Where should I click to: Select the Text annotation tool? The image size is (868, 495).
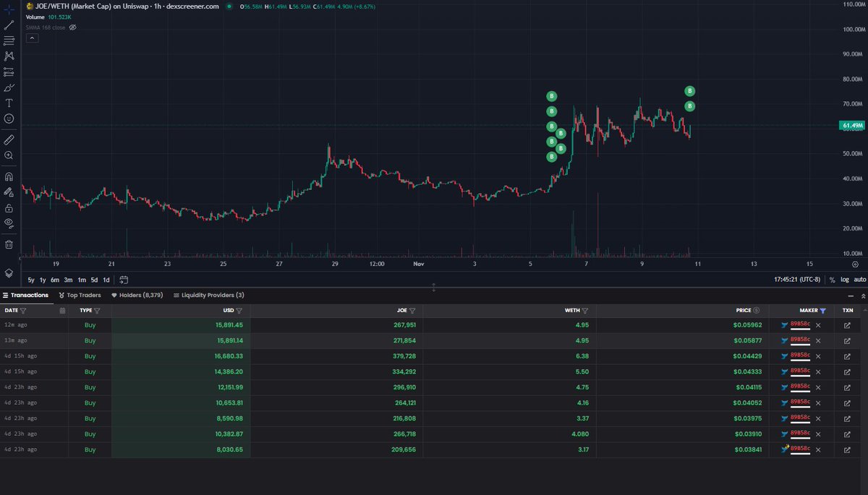pos(9,103)
